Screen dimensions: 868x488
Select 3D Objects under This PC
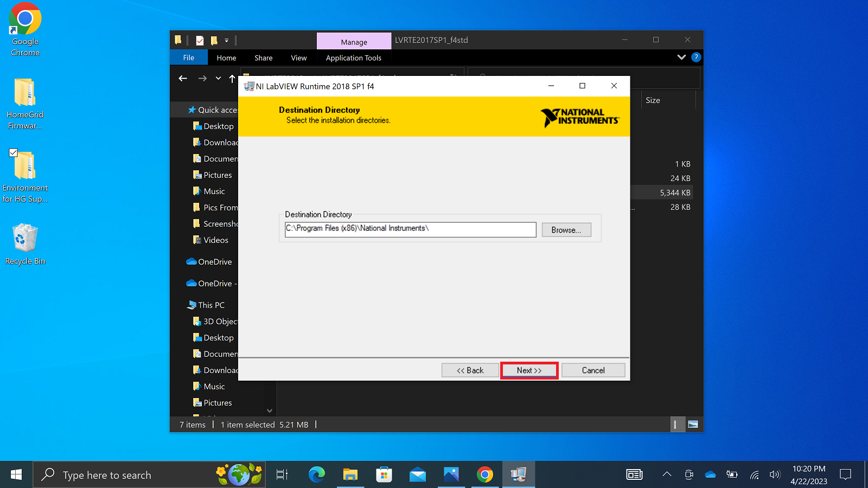click(215, 321)
